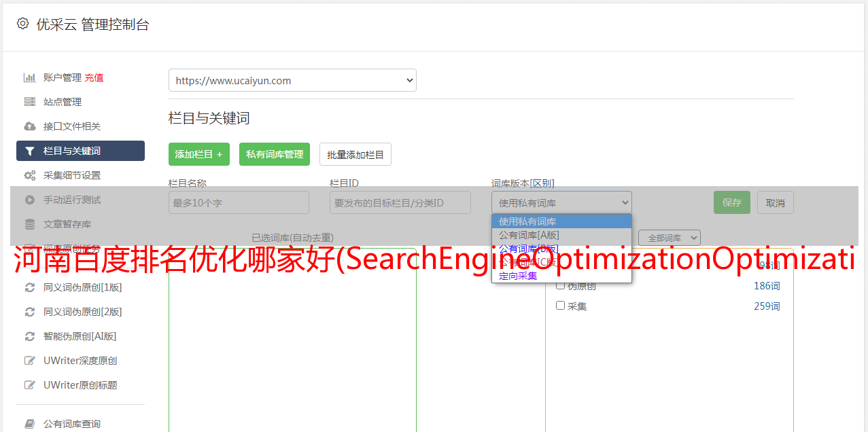Open the 文章暂存库 sidebar item

click(80, 224)
